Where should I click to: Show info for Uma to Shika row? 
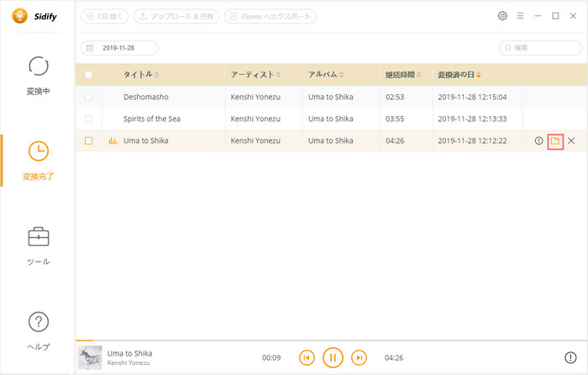[x=539, y=140]
